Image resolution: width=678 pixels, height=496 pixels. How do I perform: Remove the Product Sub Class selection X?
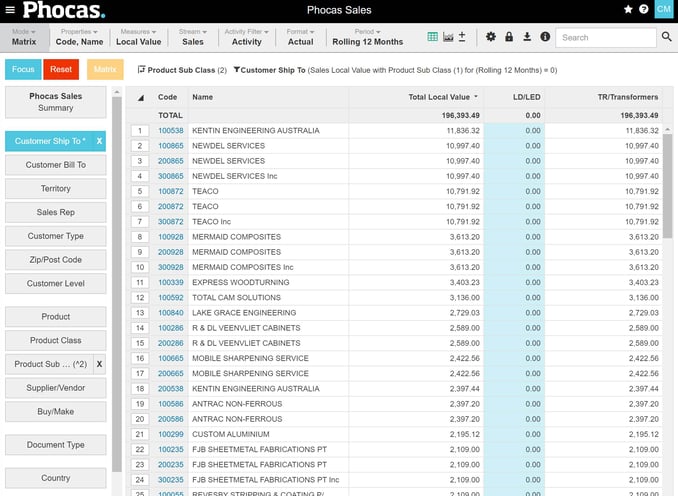tap(99, 364)
